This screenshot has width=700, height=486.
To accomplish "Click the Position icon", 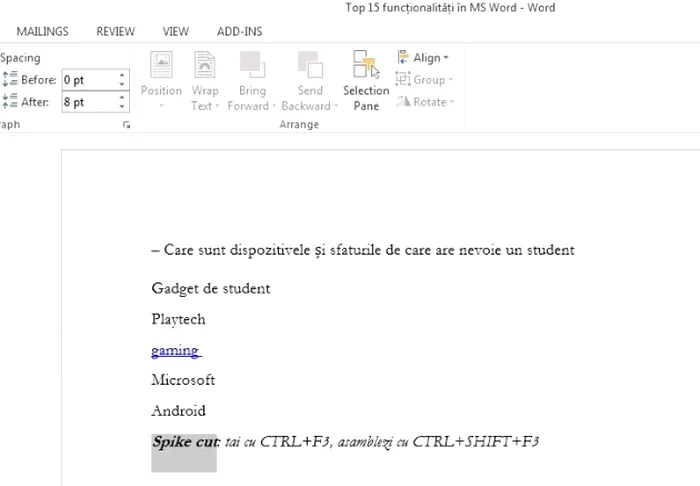I will pyautogui.click(x=161, y=65).
